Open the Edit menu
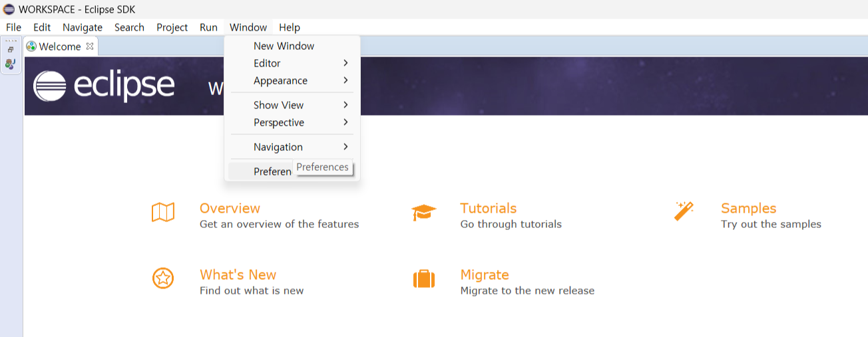868x337 pixels. [x=42, y=27]
